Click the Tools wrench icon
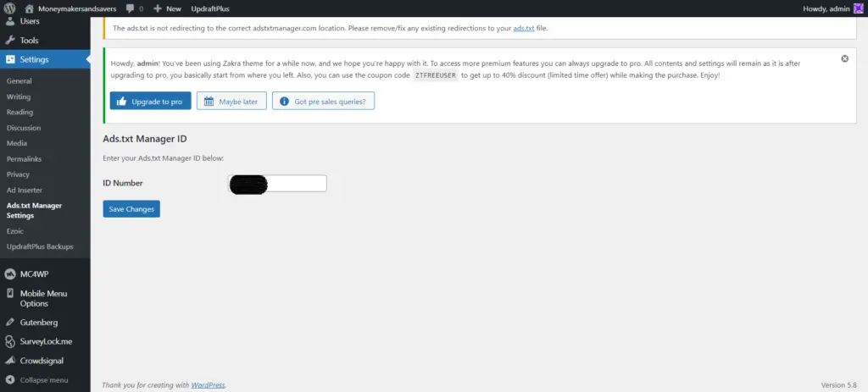Viewport: 868px width, 392px height. point(9,41)
